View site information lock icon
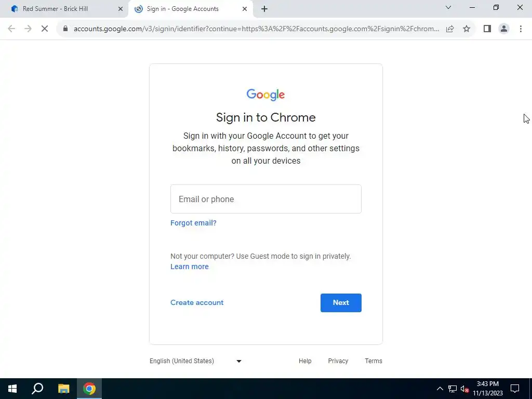This screenshot has width=532, height=399. tap(65, 29)
